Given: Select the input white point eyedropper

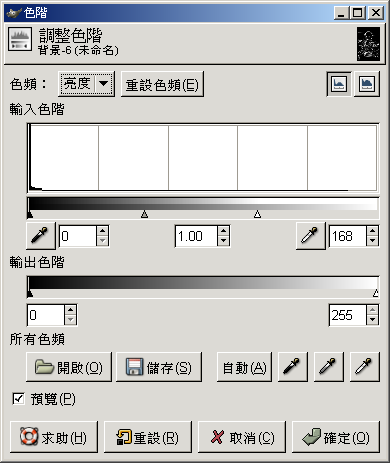Looking at the screenshot, I should [310, 236].
